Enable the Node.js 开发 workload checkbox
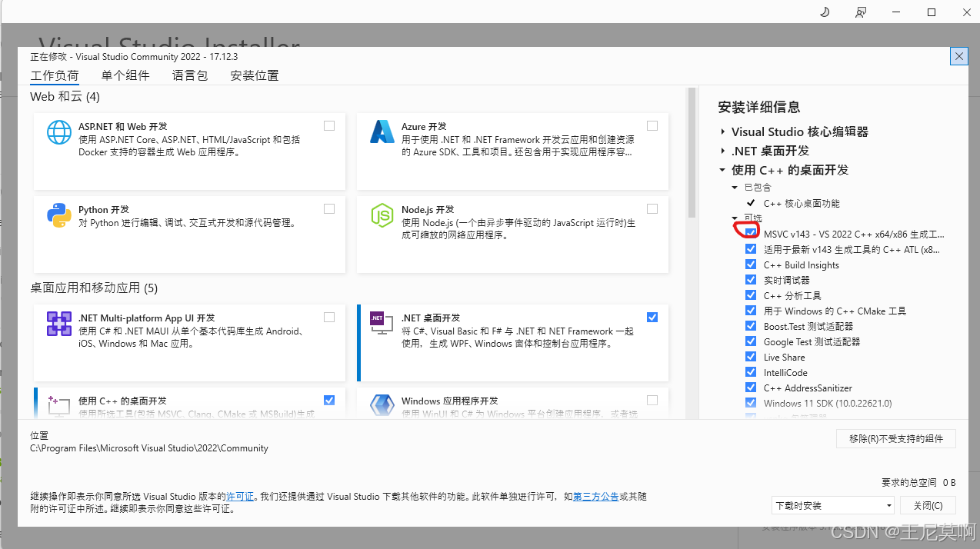980x549 pixels. click(652, 208)
